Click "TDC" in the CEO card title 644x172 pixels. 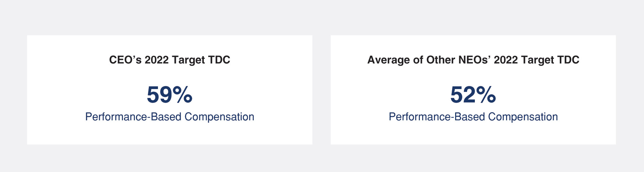pos(219,60)
